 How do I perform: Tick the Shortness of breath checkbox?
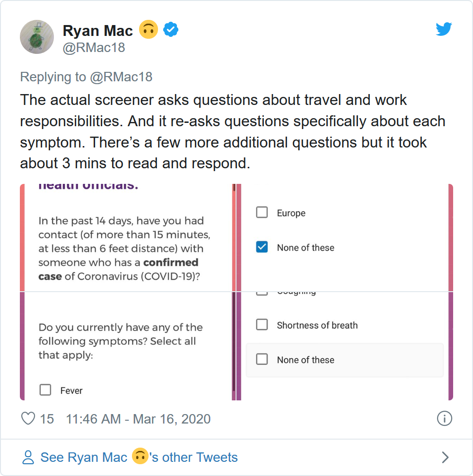pyautogui.click(x=262, y=325)
